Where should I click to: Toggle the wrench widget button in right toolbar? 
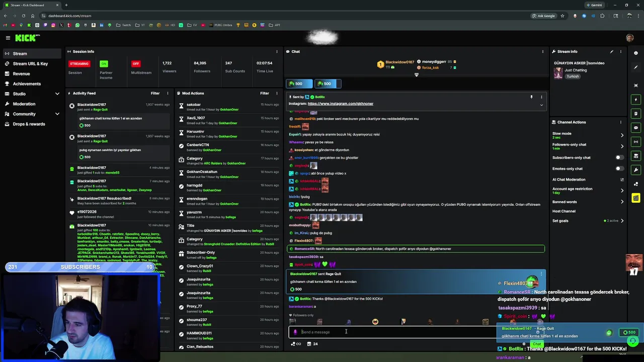click(x=636, y=170)
